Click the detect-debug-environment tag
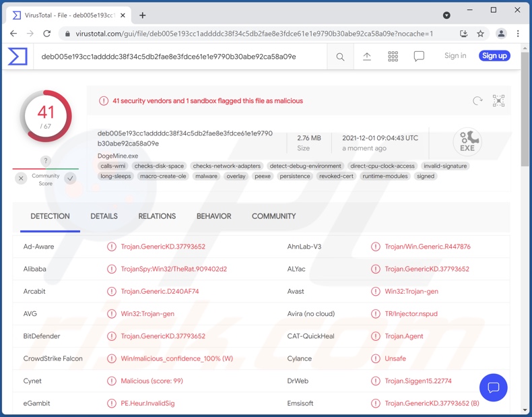532x417 pixels. pos(305,166)
